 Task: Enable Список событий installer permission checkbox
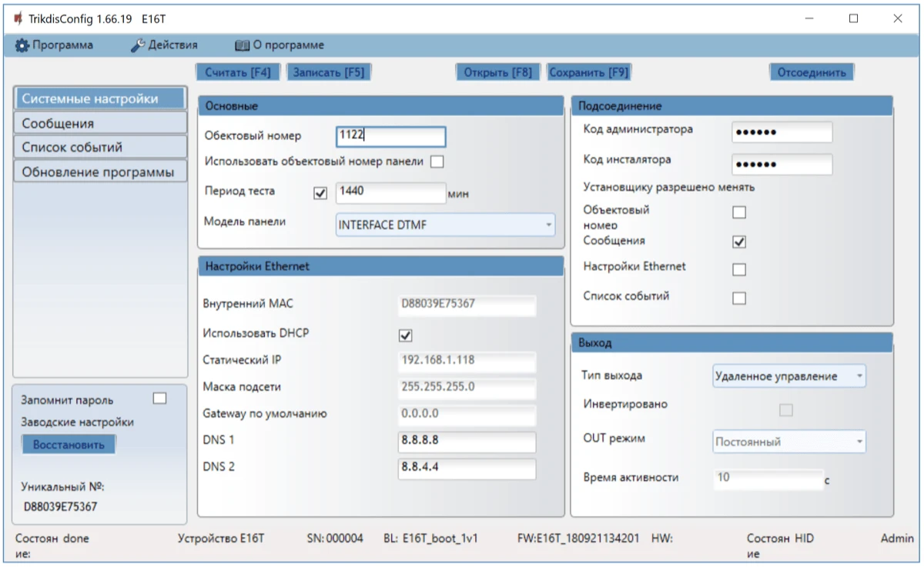(x=739, y=299)
